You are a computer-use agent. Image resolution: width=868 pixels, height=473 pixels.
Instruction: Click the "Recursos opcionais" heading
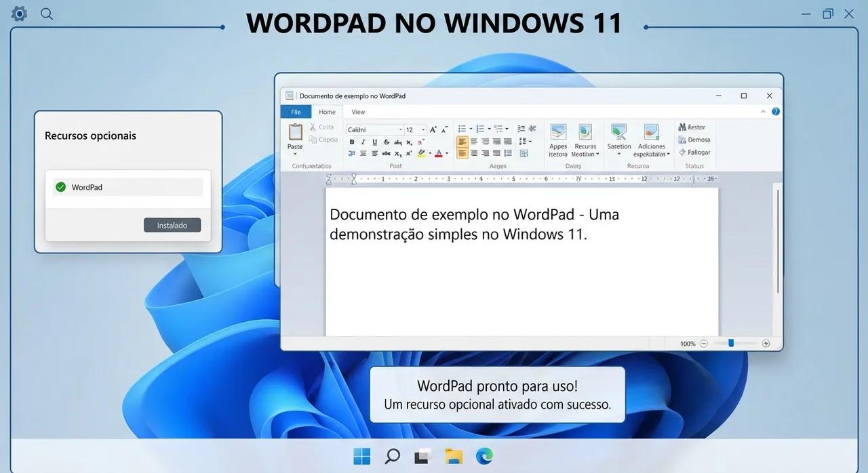[x=90, y=136]
